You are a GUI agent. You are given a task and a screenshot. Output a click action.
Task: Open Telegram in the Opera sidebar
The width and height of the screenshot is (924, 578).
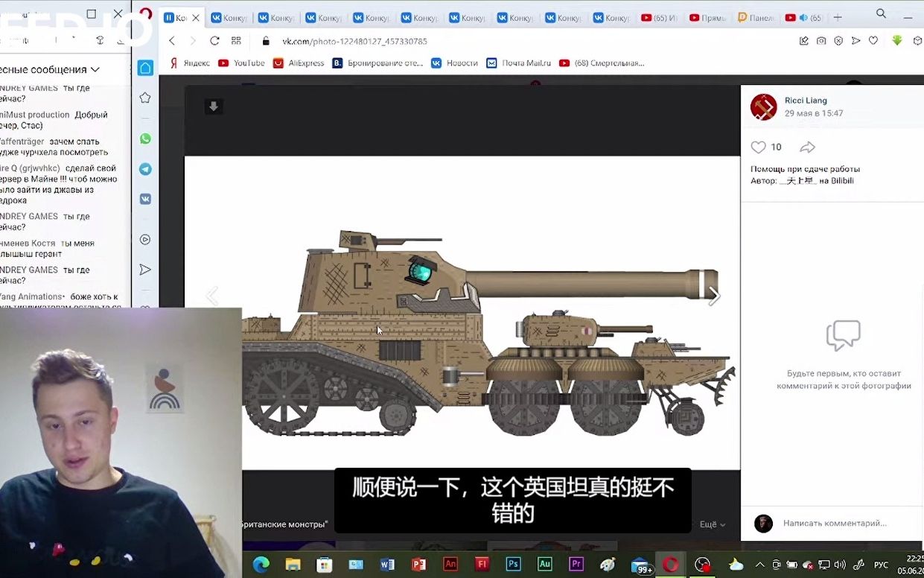(145, 169)
